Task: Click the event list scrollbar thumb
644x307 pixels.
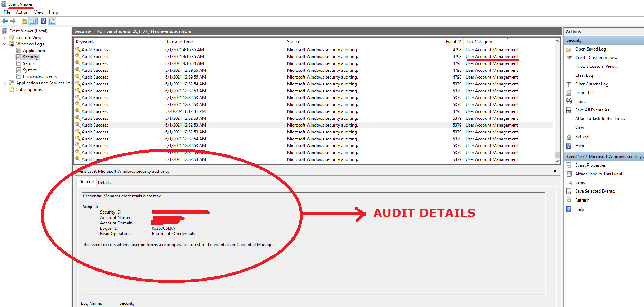Action: [x=557, y=155]
